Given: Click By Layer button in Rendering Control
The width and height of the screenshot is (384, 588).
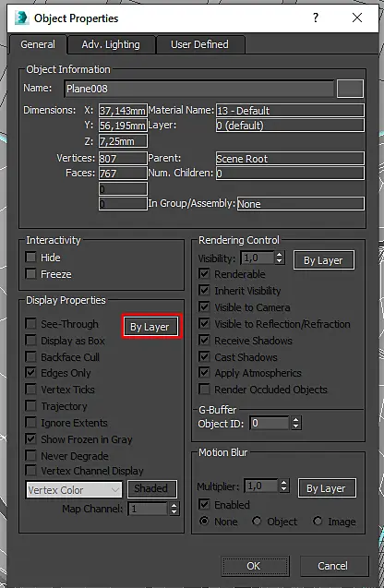Looking at the screenshot, I should coord(324,260).
